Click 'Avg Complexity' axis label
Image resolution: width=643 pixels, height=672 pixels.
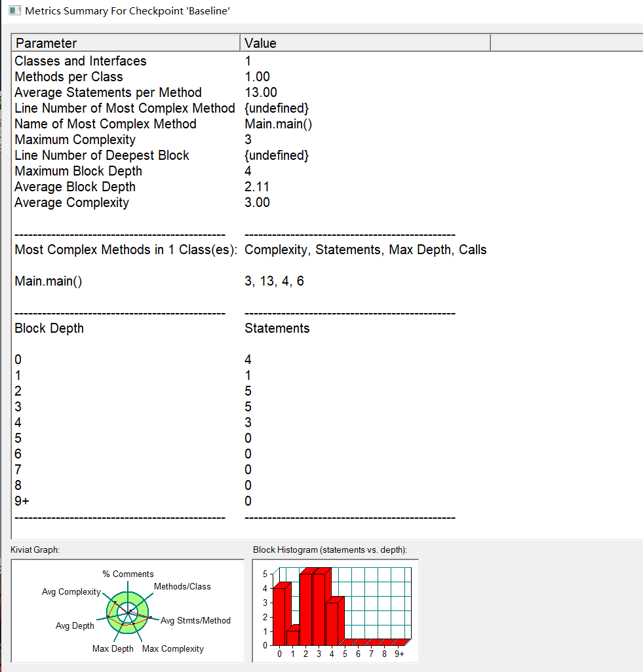(x=71, y=592)
